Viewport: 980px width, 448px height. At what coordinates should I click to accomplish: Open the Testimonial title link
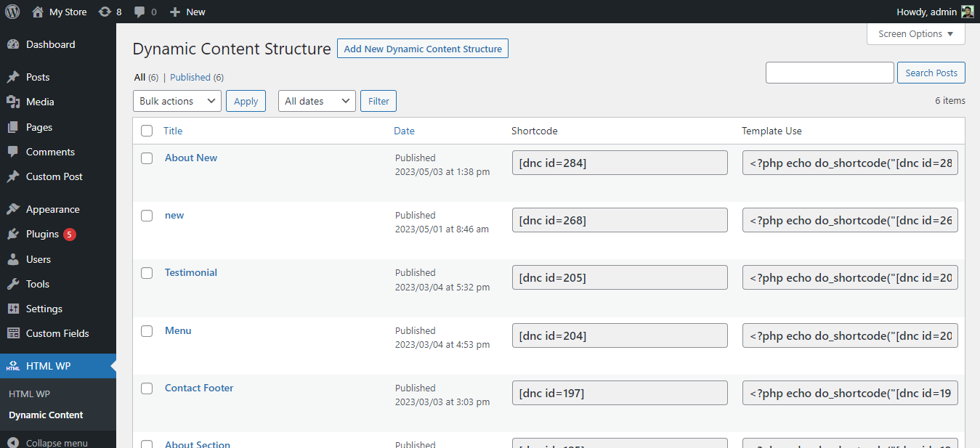pos(191,272)
